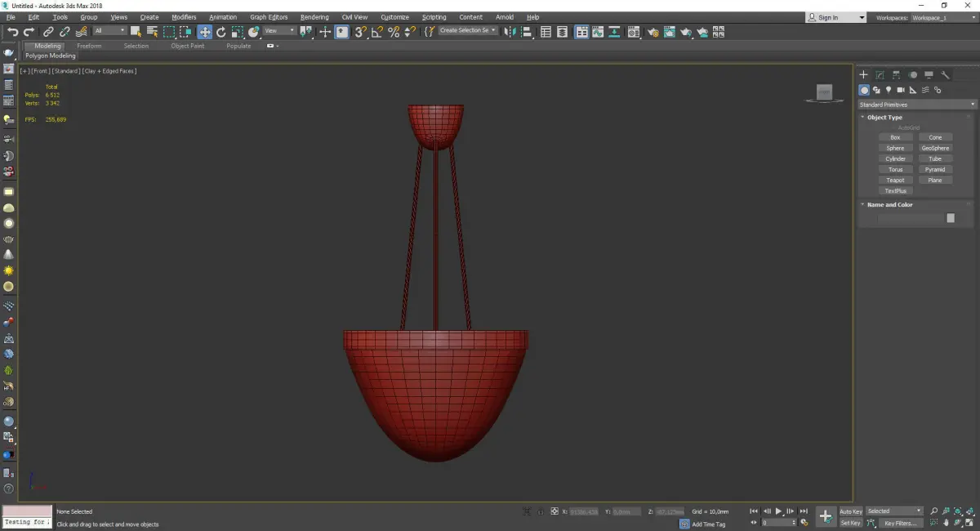Click the Teapot primitive button
This screenshot has width=980, height=531.
point(895,180)
